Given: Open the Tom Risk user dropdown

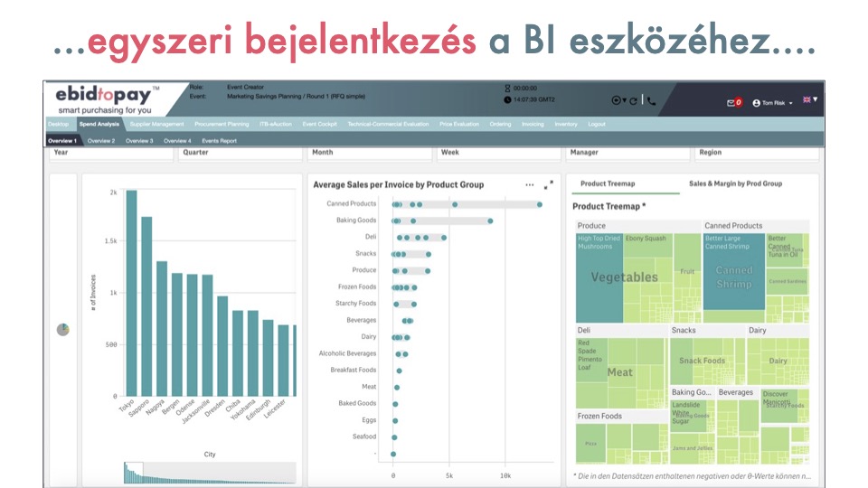Looking at the screenshot, I should pos(773,103).
